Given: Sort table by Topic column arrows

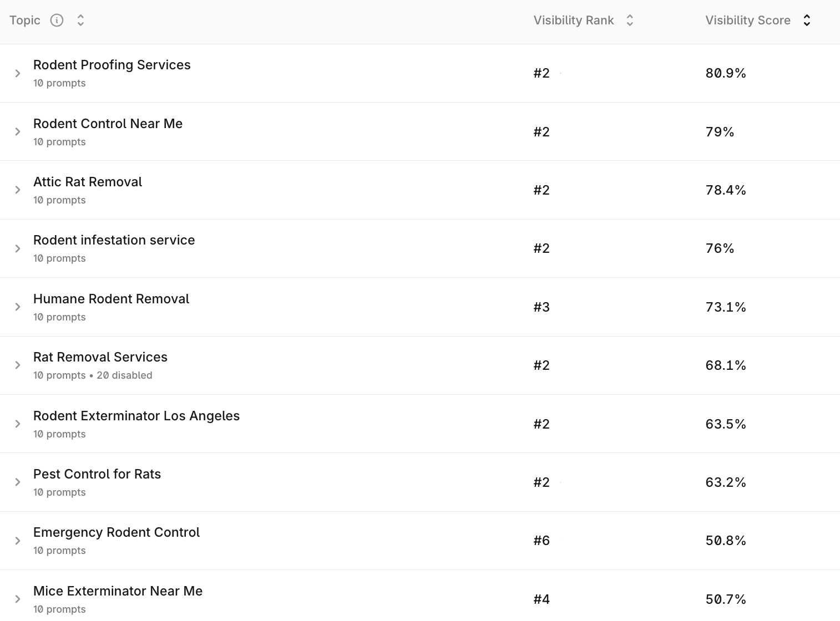Looking at the screenshot, I should click(80, 21).
